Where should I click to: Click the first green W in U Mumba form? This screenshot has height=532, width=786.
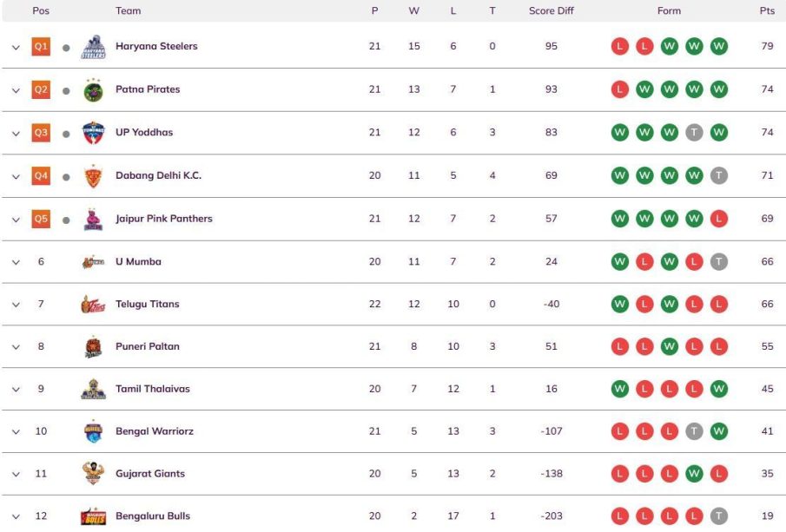point(619,261)
